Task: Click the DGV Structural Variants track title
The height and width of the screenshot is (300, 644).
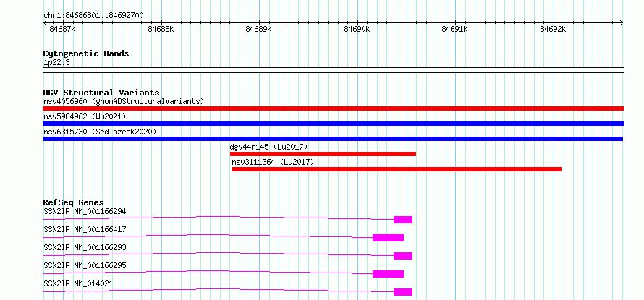Action: pos(101,93)
